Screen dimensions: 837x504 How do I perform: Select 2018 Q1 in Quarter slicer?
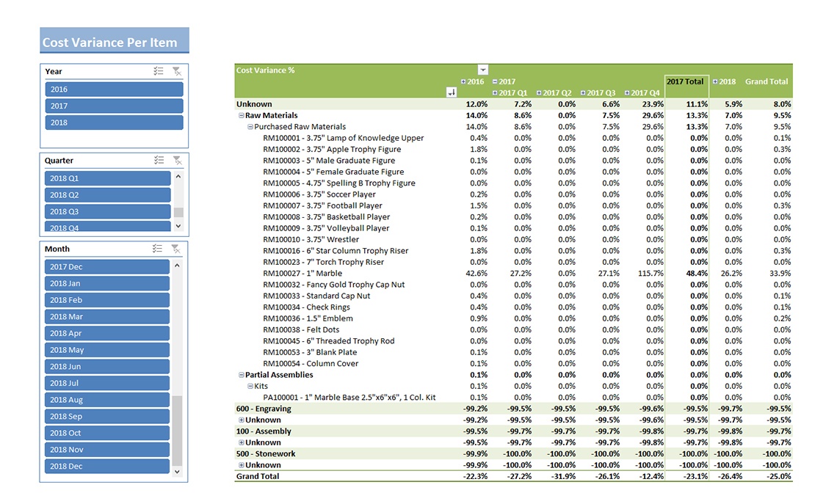[x=107, y=178]
